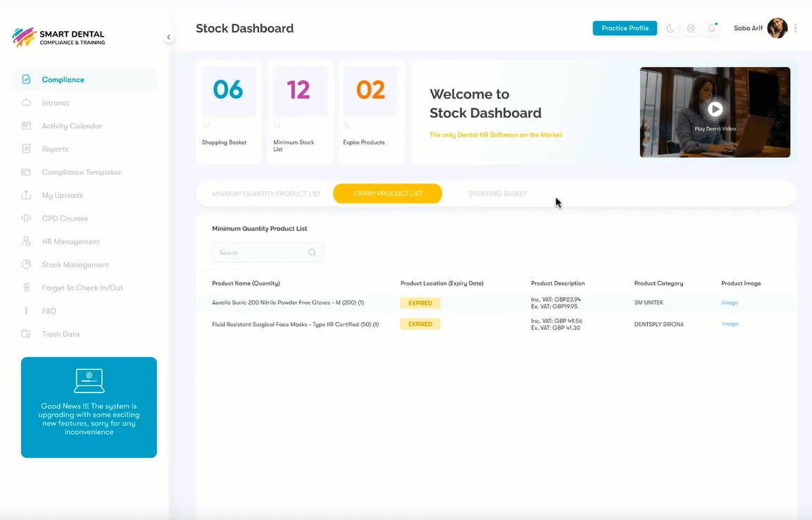Screen dimensions: 812x520
Task: Click Aurelia Sonic 200 Nitrile Gloves product name
Action: [288, 302]
